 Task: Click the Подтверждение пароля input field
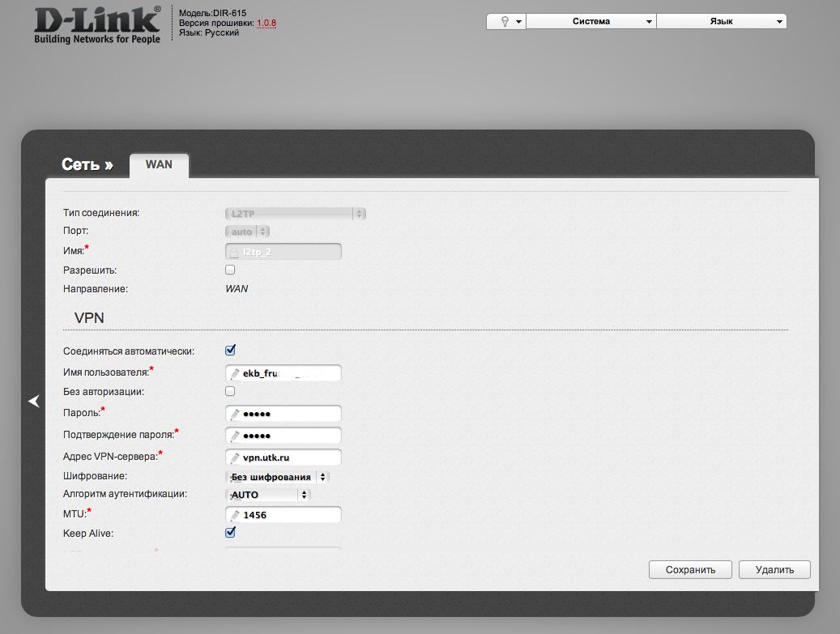click(x=284, y=436)
